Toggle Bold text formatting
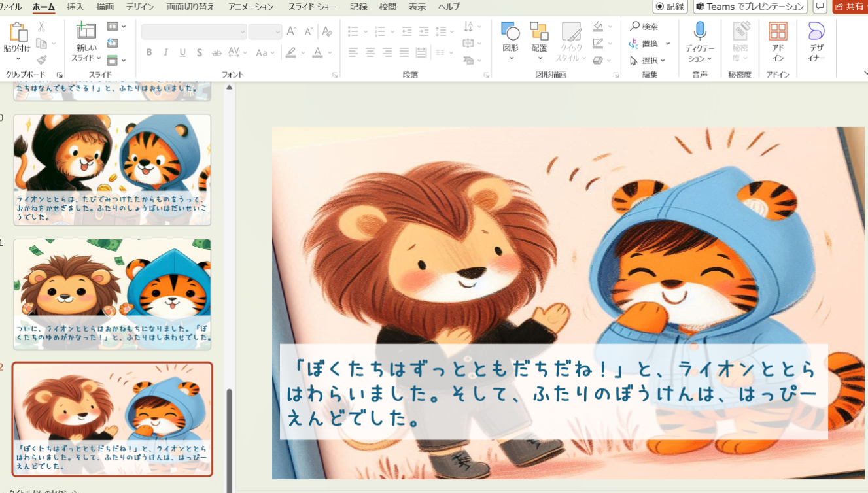Viewport: 868px width, 493px height. tap(149, 52)
